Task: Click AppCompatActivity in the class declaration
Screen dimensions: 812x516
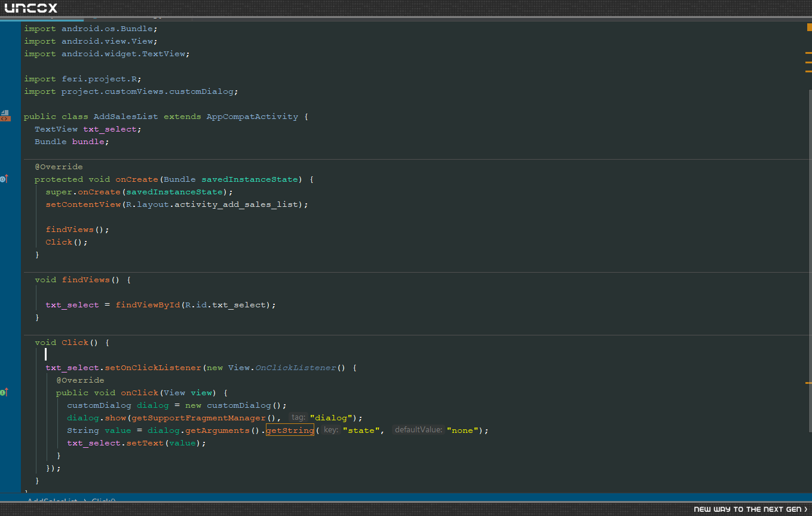Action: (x=252, y=117)
